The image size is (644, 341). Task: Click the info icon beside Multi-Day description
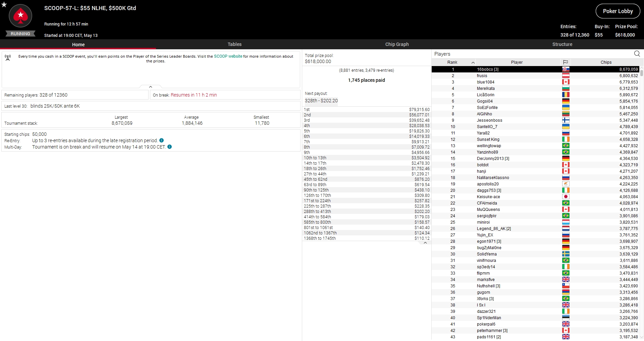pos(170,147)
